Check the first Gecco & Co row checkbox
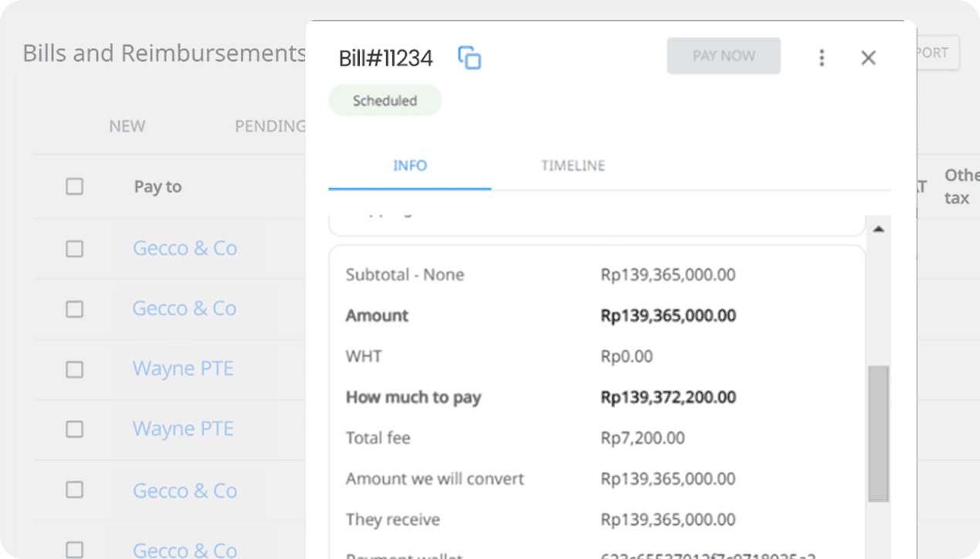 74,249
